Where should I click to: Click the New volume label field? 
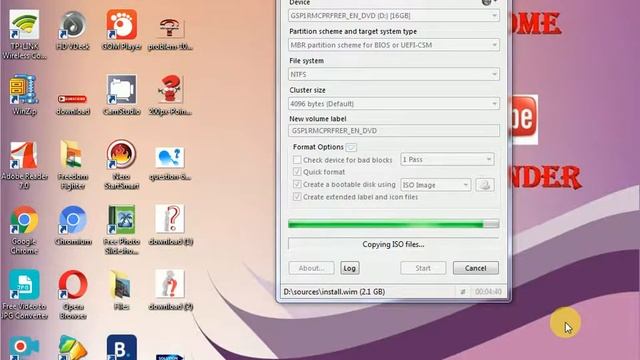[393, 131]
